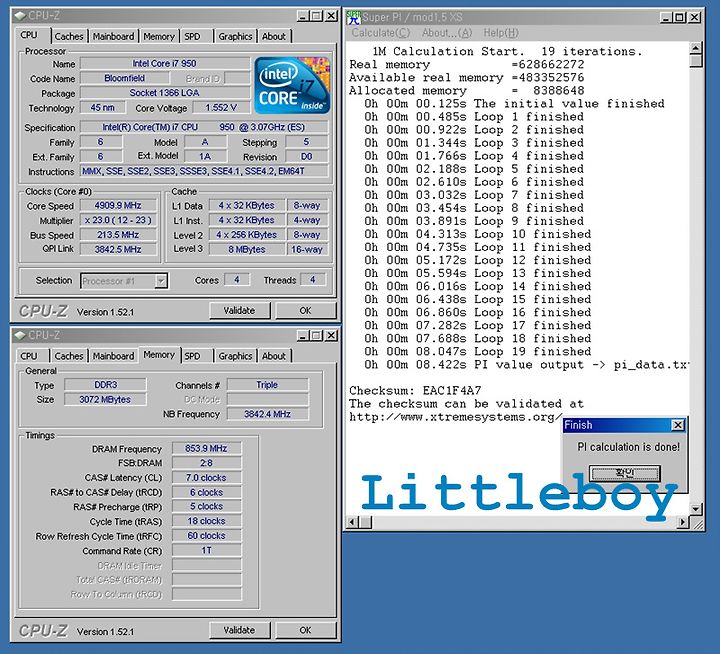The width and height of the screenshot is (720, 654).
Task: Click the Bus Speed value 213.5 MHz
Action: (x=118, y=235)
